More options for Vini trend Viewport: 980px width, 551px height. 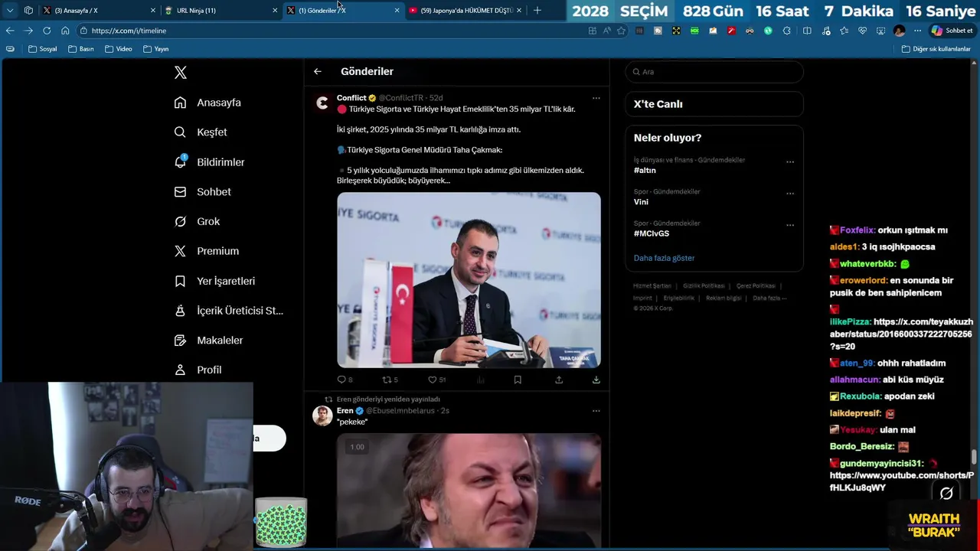click(790, 194)
